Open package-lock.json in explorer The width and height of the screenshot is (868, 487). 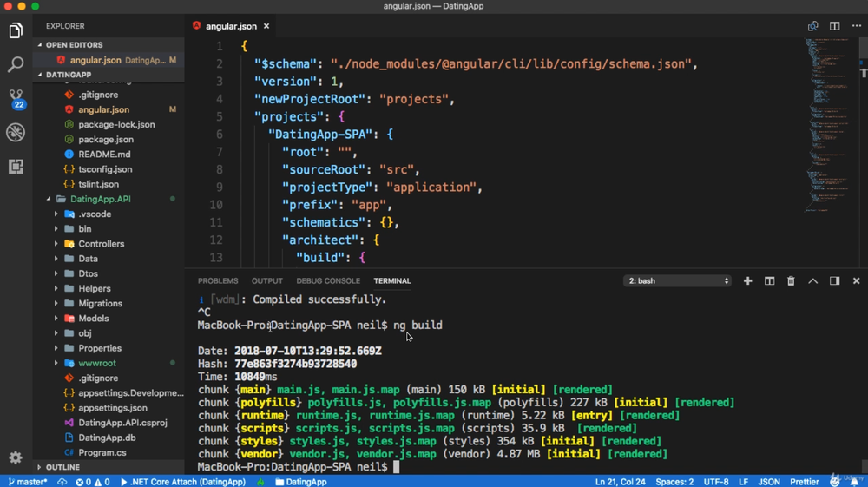click(108, 124)
